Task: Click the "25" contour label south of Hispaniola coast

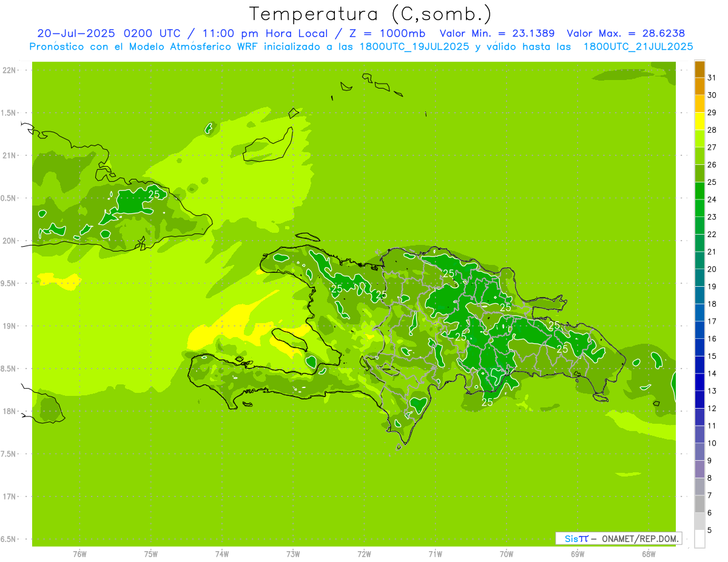Action: pyautogui.click(x=487, y=402)
